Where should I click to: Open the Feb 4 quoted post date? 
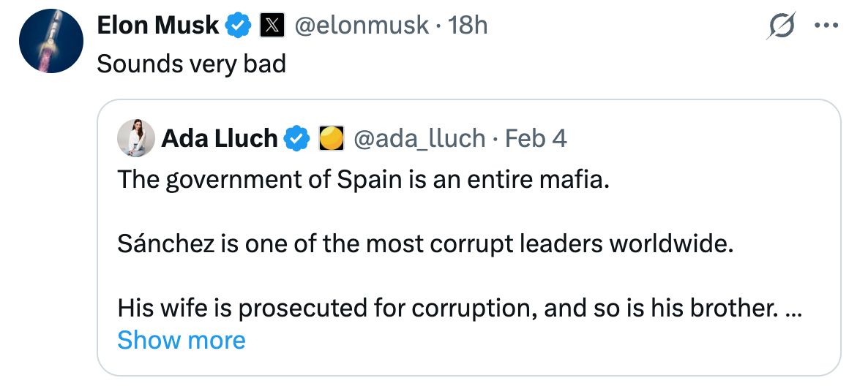click(536, 137)
